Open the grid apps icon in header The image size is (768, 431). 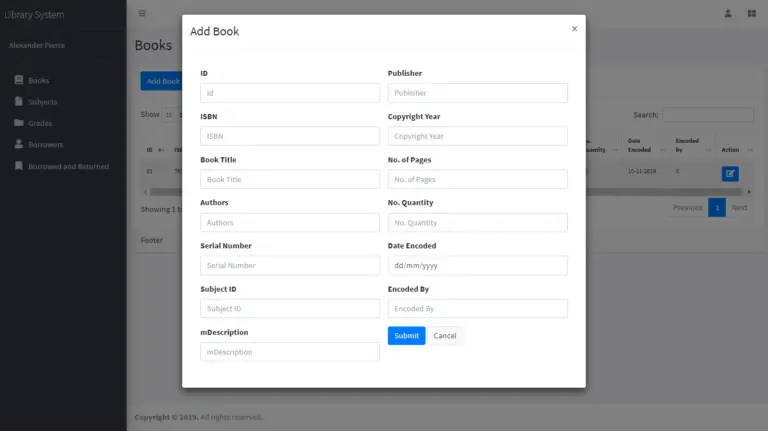click(752, 14)
